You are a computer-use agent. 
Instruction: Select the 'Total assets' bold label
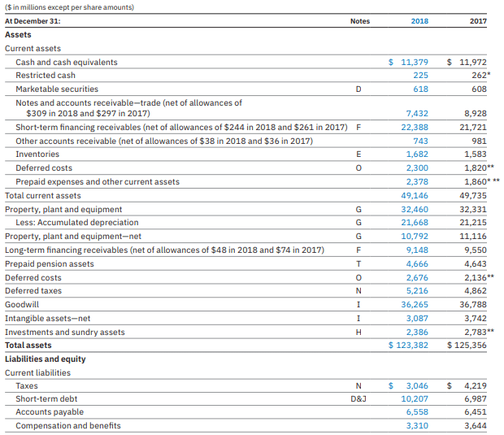click(28, 346)
